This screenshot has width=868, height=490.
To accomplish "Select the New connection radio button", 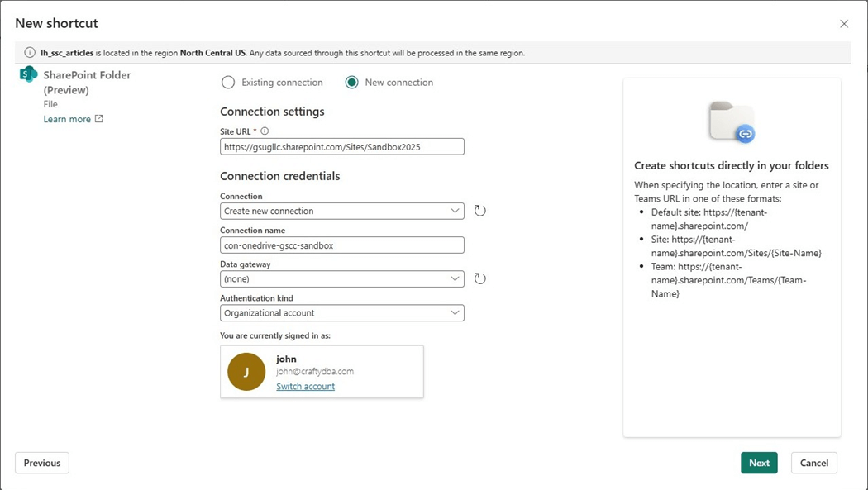I will [x=352, y=83].
